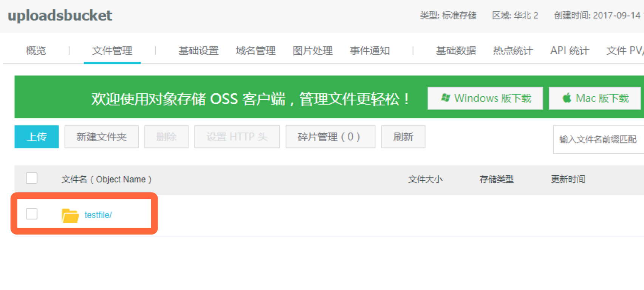Image resolution: width=644 pixels, height=290 pixels.
Task: Check the testfile/ row checkbox
Action: coord(32,214)
